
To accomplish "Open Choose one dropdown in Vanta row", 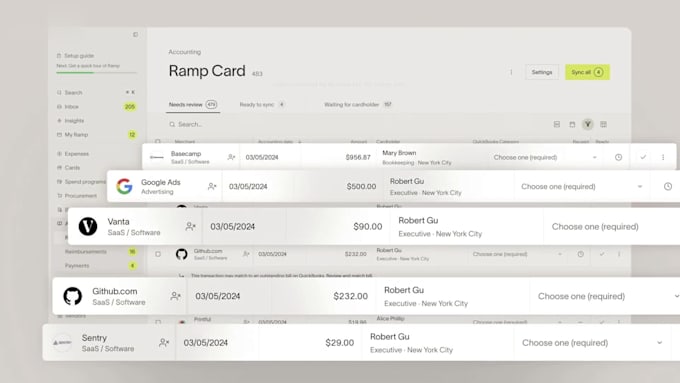I will [595, 226].
